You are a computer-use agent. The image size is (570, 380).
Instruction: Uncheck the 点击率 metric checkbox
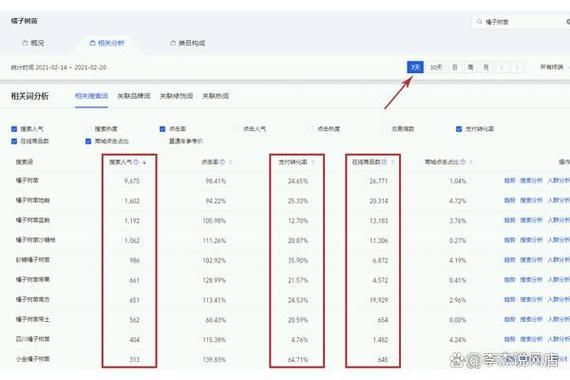click(162, 129)
